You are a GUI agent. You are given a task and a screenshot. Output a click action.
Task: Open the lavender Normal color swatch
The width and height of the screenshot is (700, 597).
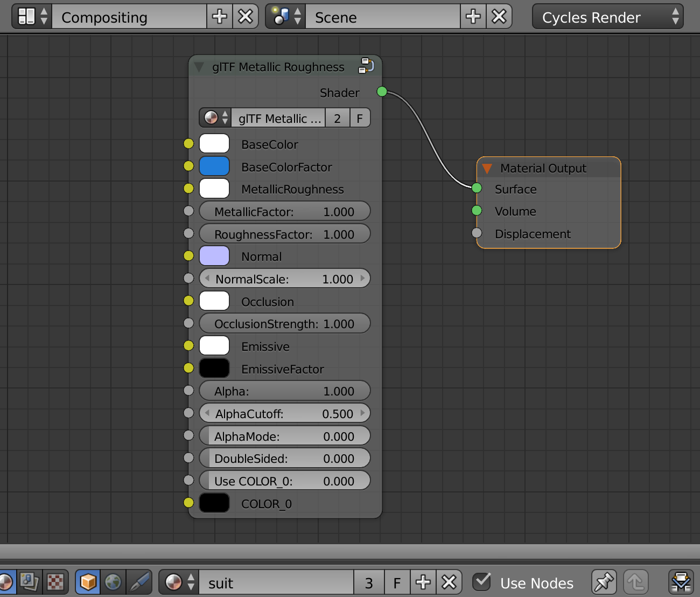[214, 256]
